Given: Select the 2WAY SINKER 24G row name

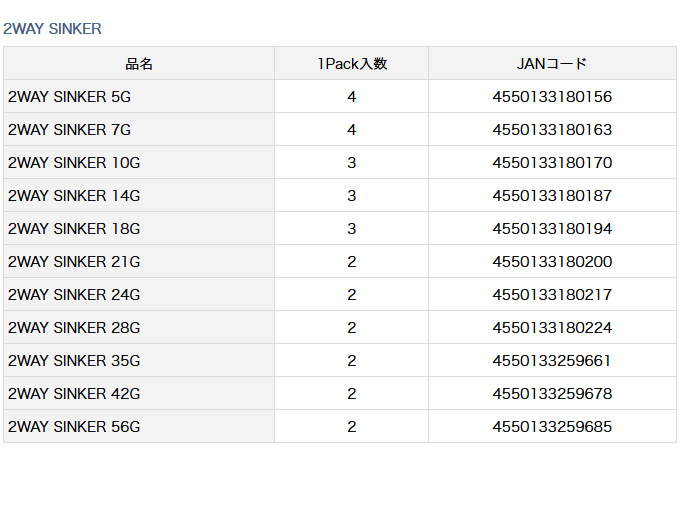Looking at the screenshot, I should (73, 295).
